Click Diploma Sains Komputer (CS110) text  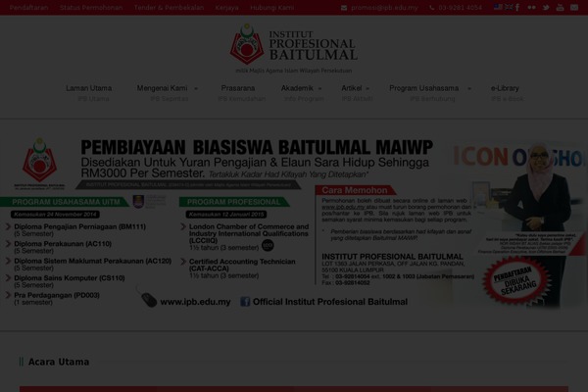coord(70,278)
